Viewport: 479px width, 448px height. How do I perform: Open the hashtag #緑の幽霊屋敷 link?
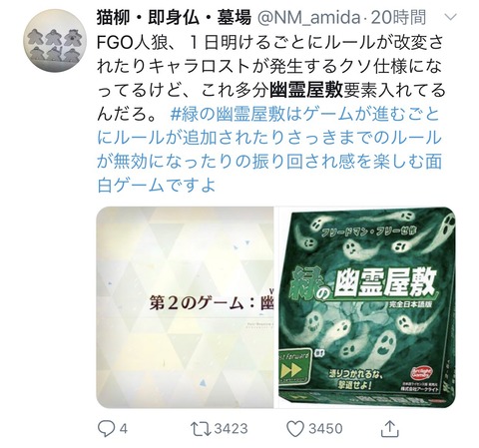228,114
